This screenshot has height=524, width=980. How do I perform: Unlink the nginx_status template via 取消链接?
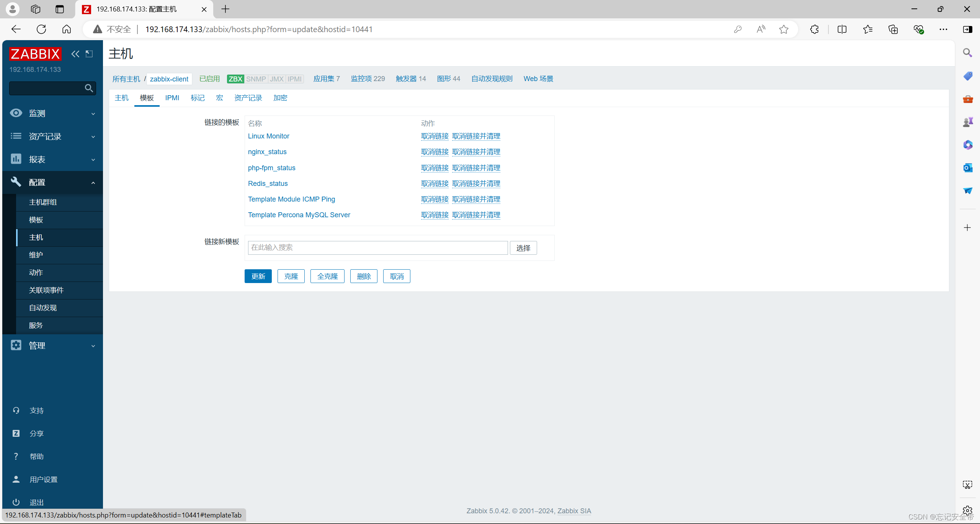coord(434,152)
